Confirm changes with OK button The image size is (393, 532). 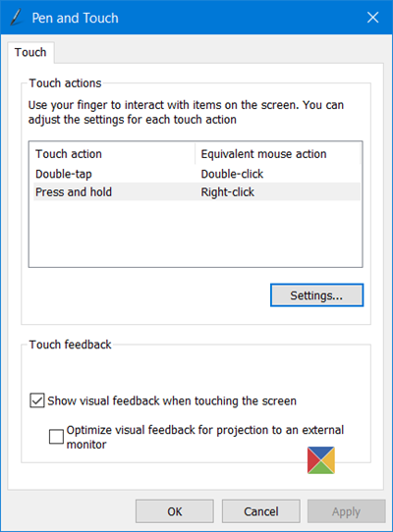point(175,511)
